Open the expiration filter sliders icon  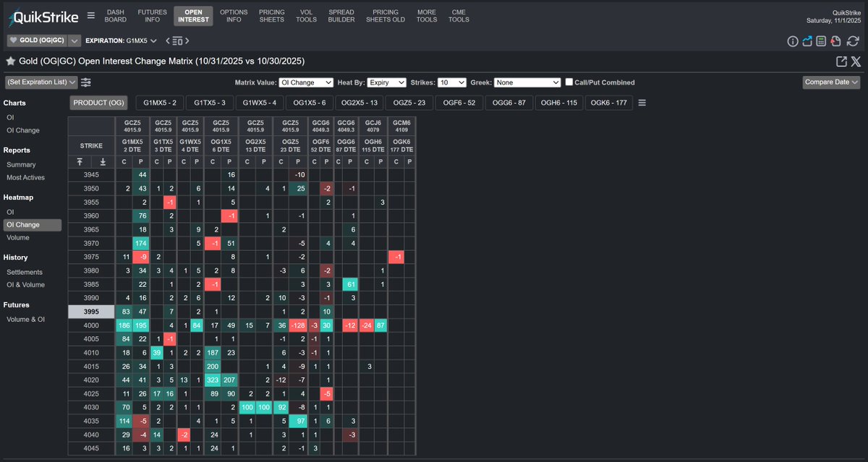tap(86, 82)
